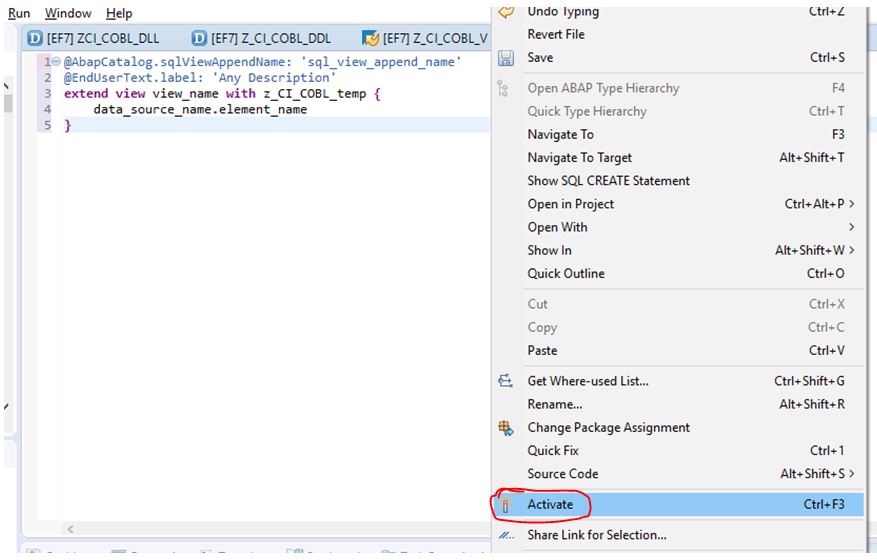Select Show SQL CREATE Statement
This screenshot has width=877, height=560.
click(678, 181)
